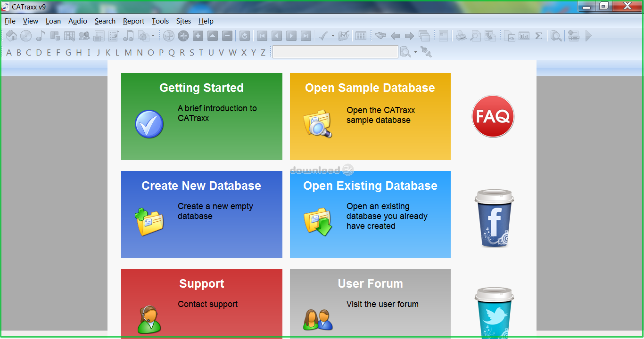Open the Report menu
Viewport: 644px width, 339px height.
click(x=134, y=21)
